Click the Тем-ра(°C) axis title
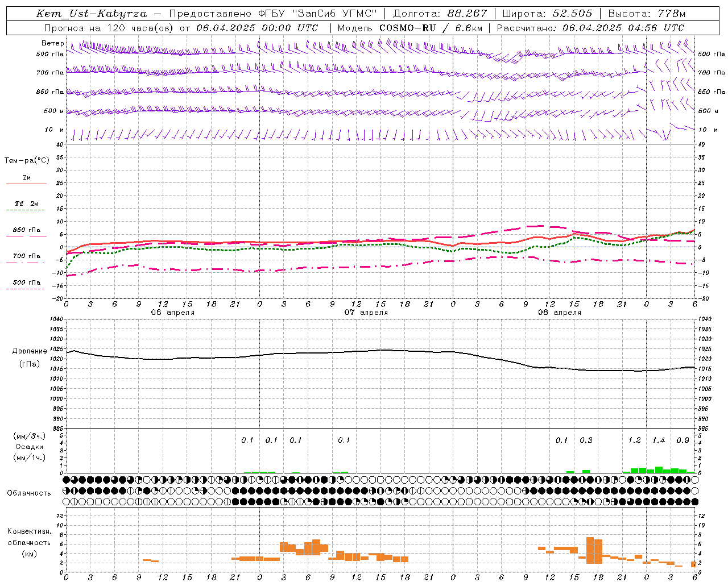Viewport: 728px width, 582px height. 27,161
